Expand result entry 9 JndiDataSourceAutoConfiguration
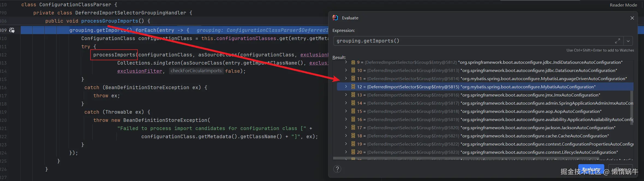Image resolution: width=644 pixels, height=181 pixels. point(346,62)
